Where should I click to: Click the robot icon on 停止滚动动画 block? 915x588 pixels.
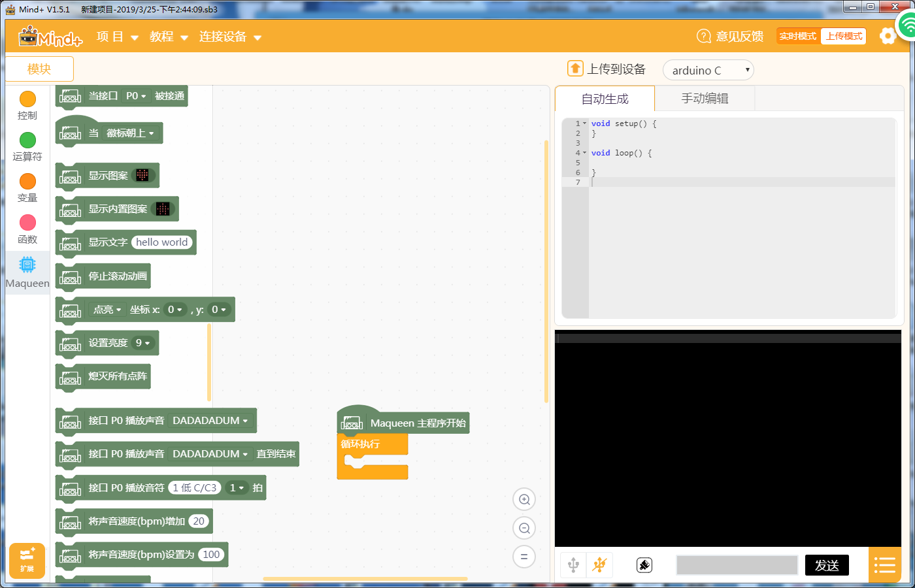click(x=70, y=278)
